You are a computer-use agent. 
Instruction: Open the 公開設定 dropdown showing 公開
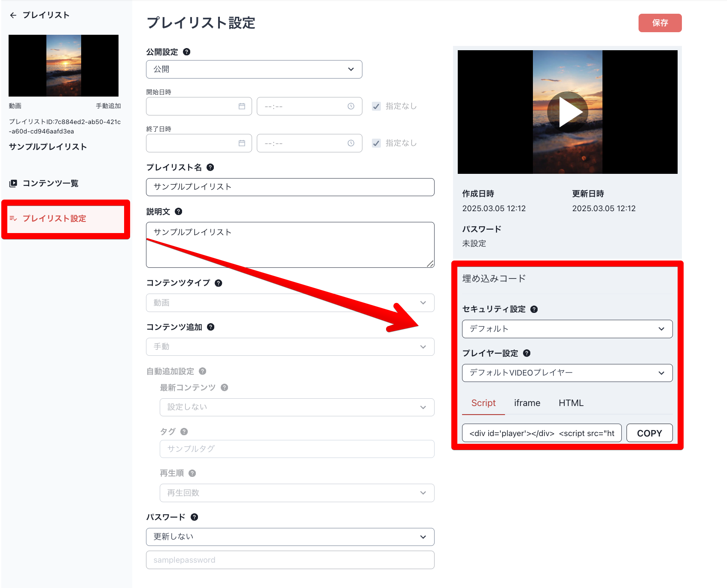point(254,69)
